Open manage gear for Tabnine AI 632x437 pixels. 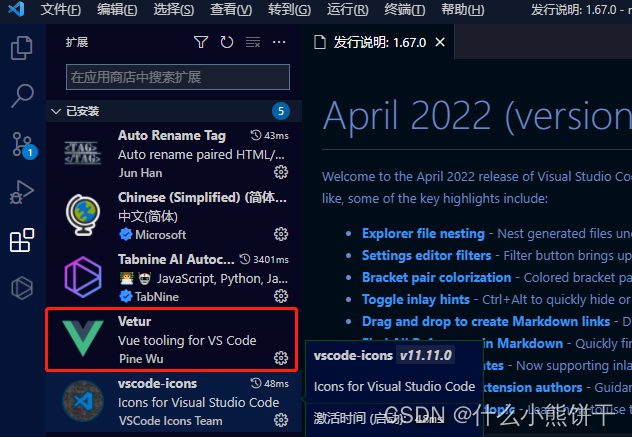point(281,296)
